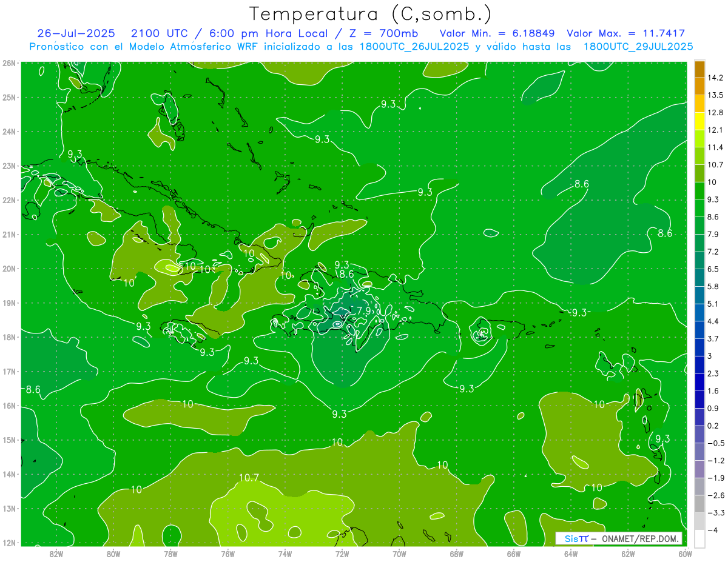Image resolution: width=728 pixels, height=562 pixels.
Task: Click the 5.1 legend value
Action: tap(714, 304)
